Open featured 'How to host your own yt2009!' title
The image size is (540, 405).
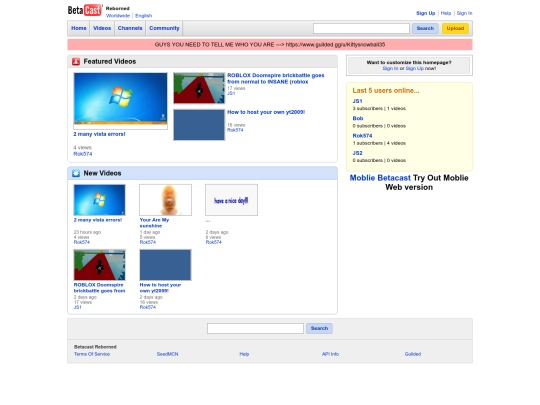(x=266, y=112)
